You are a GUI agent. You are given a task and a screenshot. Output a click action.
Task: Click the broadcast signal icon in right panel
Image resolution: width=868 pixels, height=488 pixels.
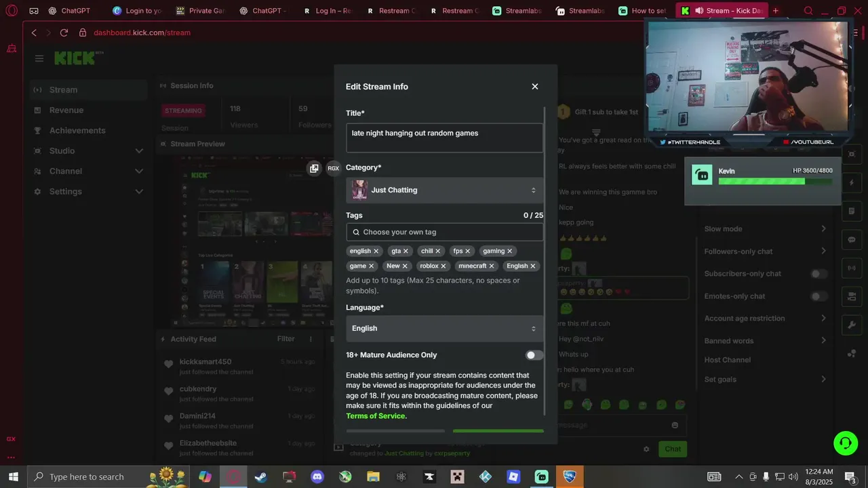[x=852, y=268]
